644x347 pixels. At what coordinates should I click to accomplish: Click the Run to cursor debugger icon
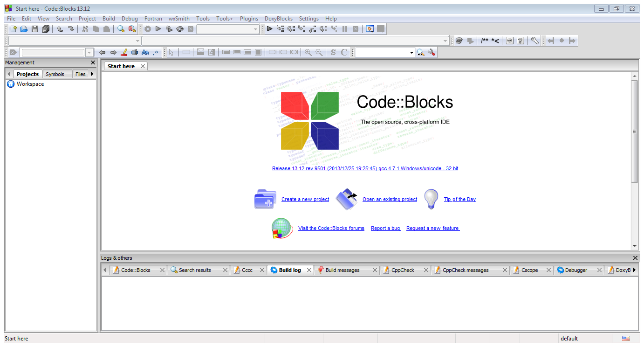tap(281, 29)
